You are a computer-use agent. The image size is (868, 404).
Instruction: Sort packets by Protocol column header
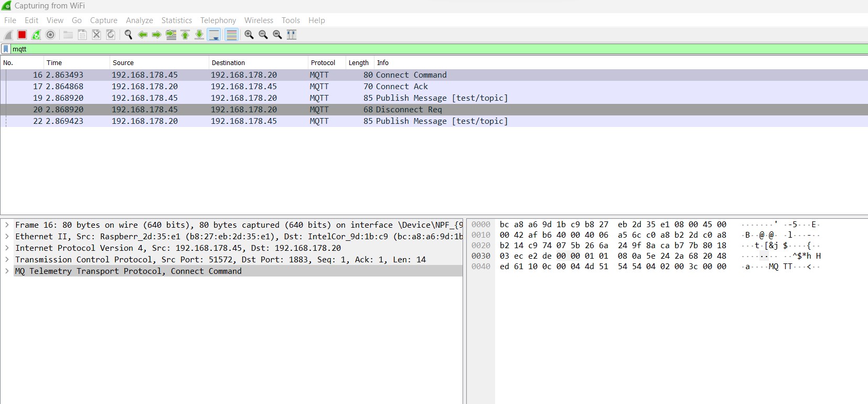[326, 62]
